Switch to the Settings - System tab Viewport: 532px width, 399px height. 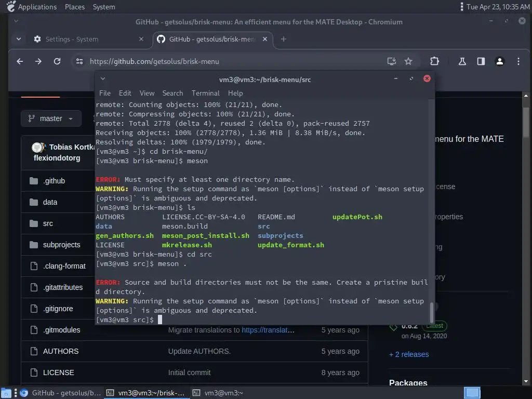pos(88,39)
